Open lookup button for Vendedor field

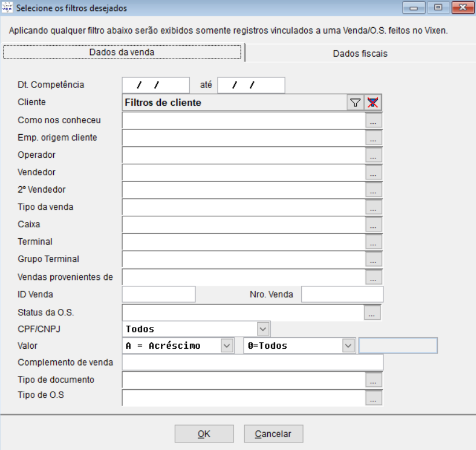click(x=374, y=172)
